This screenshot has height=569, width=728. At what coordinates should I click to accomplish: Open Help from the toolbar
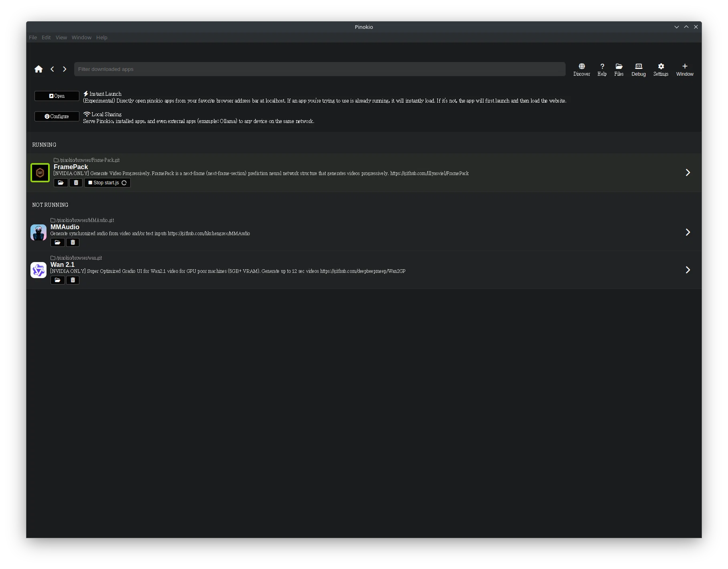tap(602, 69)
